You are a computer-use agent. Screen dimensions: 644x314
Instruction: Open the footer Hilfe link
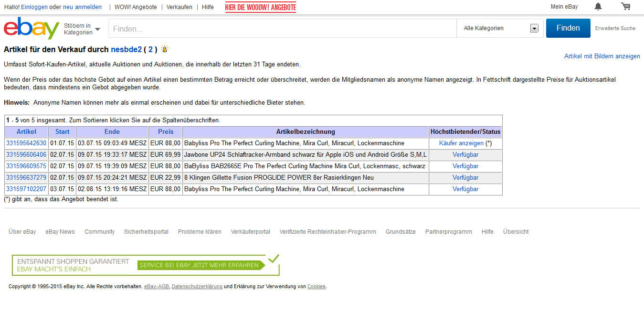click(487, 232)
